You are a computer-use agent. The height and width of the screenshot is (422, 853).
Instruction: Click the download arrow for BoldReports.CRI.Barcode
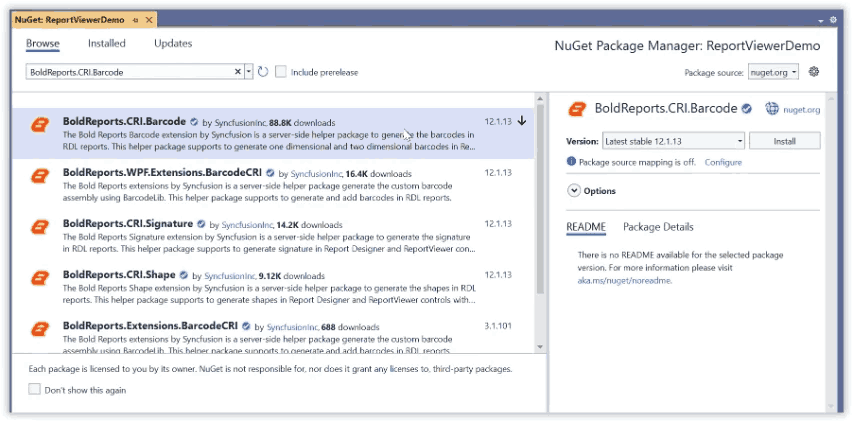point(522,121)
